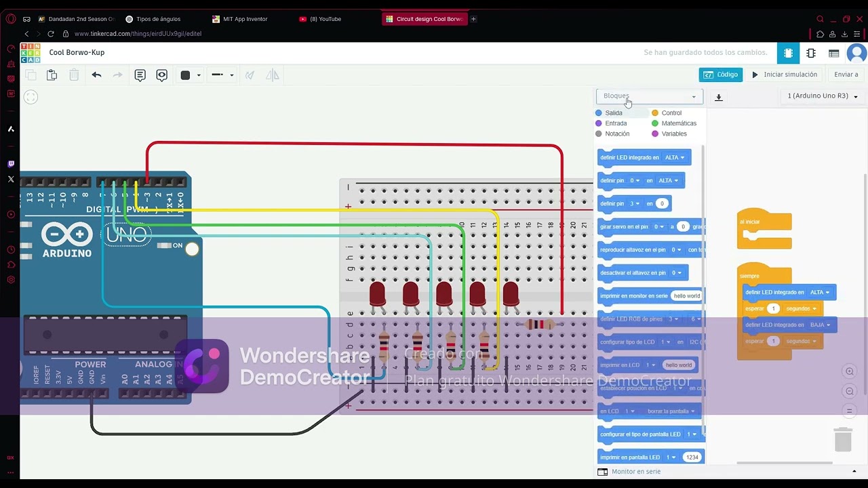Open ALTA dropdown in 'definir LED integrado' palette block
The height and width of the screenshot is (488, 868).
click(675, 157)
